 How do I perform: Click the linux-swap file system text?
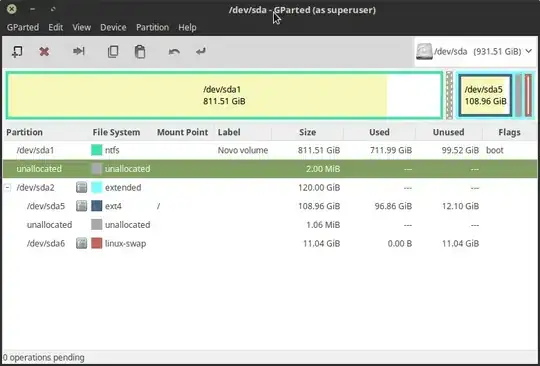coord(125,243)
